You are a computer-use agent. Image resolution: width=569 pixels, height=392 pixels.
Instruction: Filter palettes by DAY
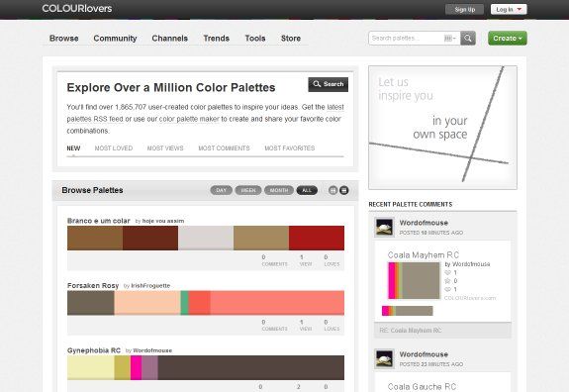tap(221, 190)
